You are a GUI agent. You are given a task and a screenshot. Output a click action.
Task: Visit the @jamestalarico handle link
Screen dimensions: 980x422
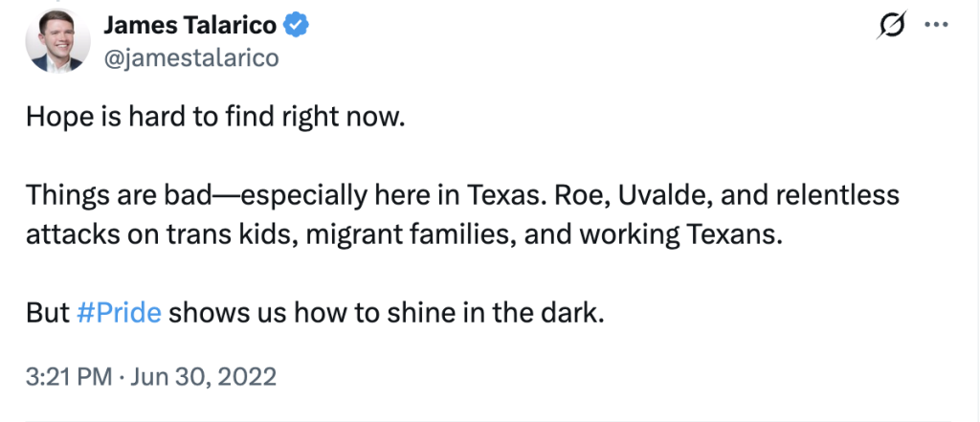[x=190, y=58]
